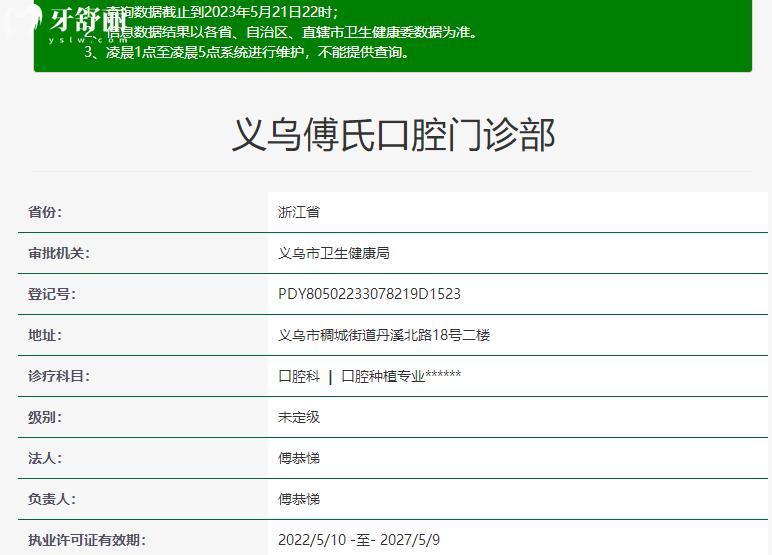Select the heading 义乌傅氏口腔门诊部
The width and height of the screenshot is (772, 555).
tap(393, 135)
